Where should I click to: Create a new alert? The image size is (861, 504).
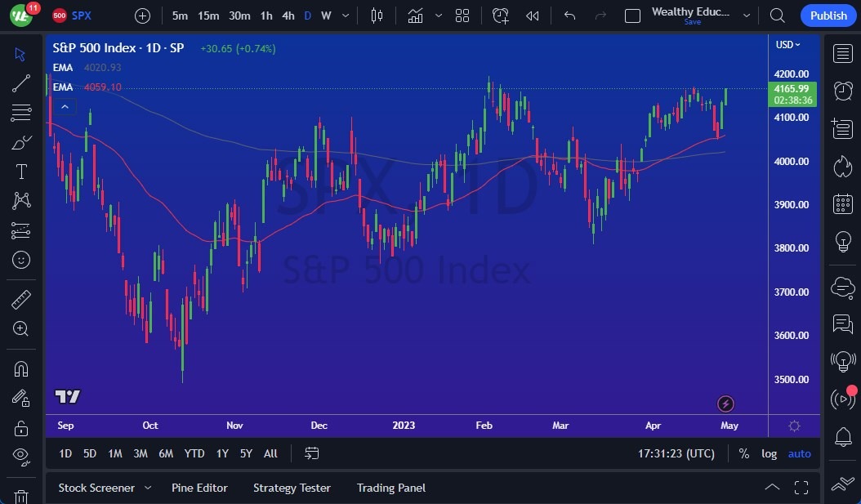tap(501, 16)
